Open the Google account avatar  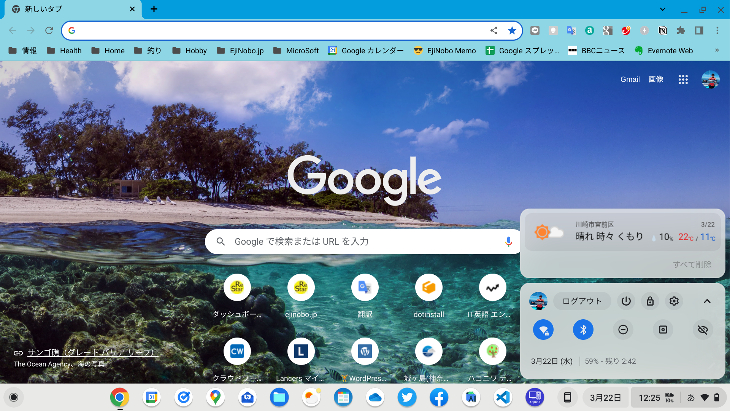click(x=710, y=80)
